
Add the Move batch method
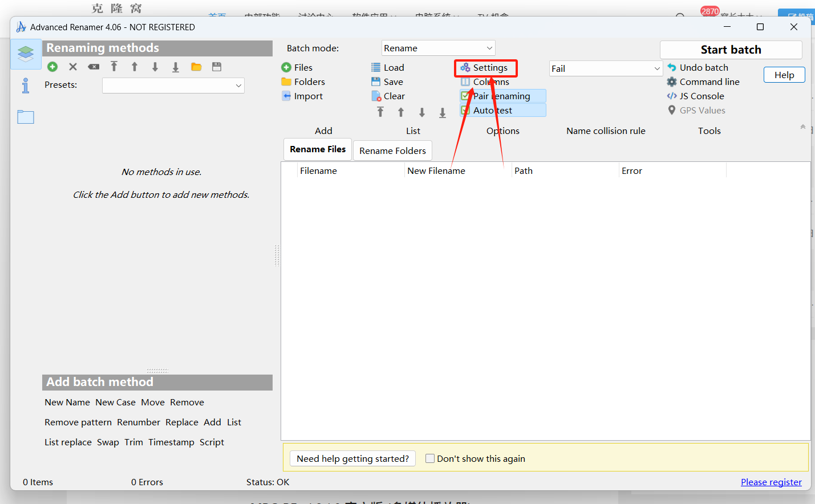click(x=153, y=402)
